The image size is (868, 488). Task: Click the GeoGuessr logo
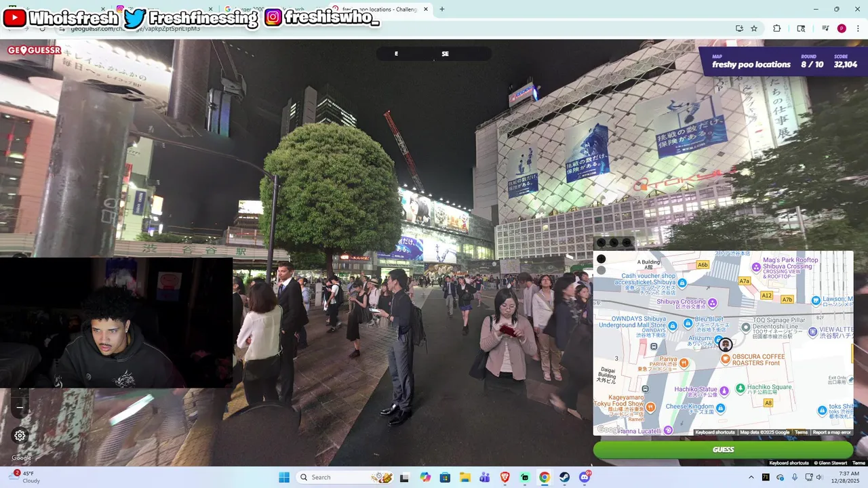pyautogui.click(x=35, y=50)
